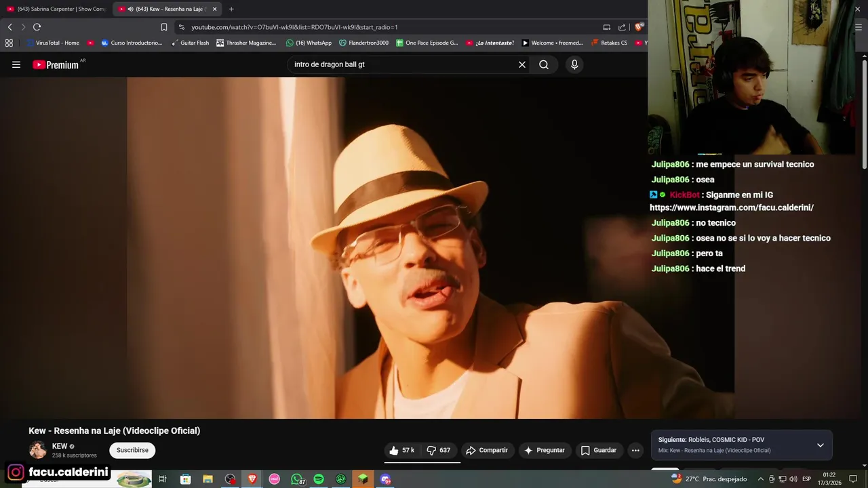Open Flandertron3000 bookmark
The image size is (868, 488).
[363, 43]
